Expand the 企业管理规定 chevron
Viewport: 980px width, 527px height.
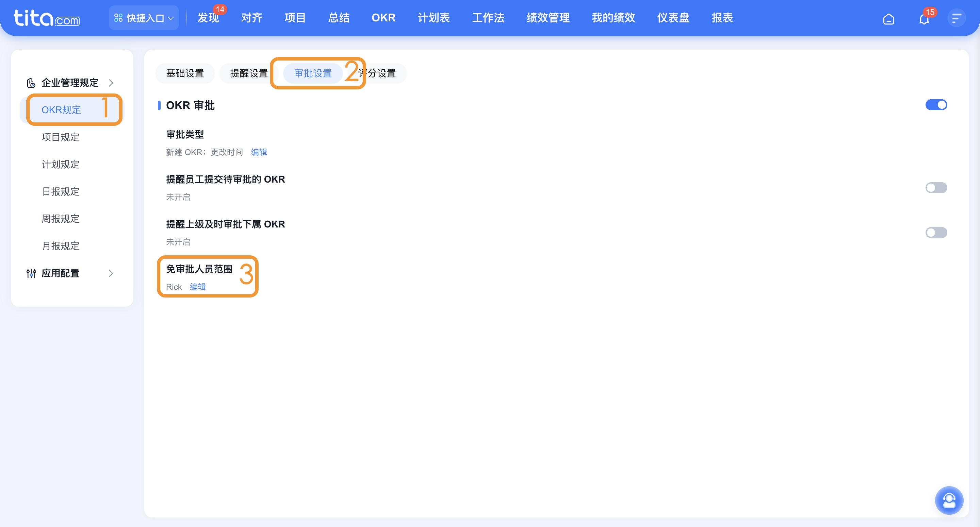(111, 83)
